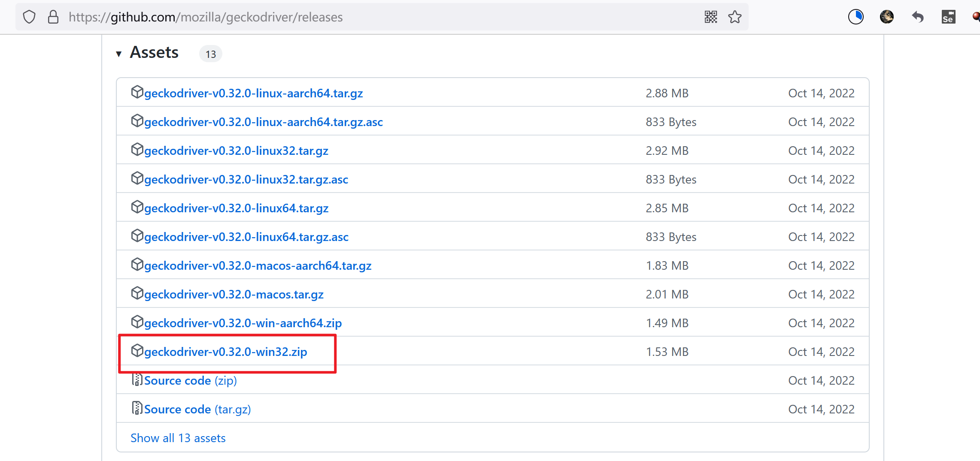This screenshot has width=980, height=461.
Task: Download geckodriver-v0.32.0-win32.zip
Action: coord(226,352)
